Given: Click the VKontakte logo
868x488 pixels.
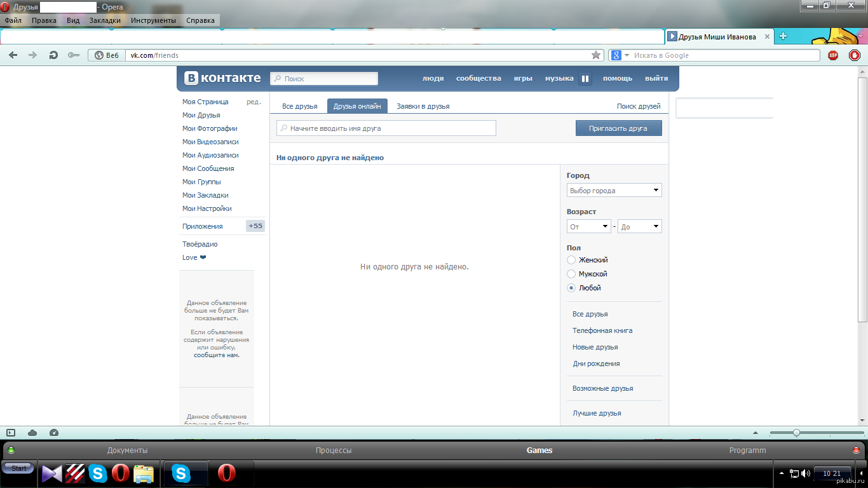Looking at the screenshot, I should pyautogui.click(x=222, y=78).
